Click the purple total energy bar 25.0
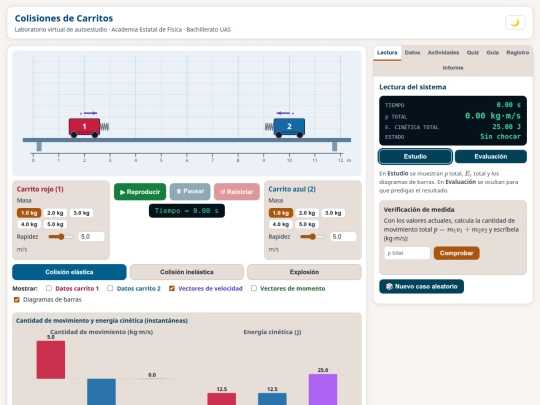 (x=323, y=390)
